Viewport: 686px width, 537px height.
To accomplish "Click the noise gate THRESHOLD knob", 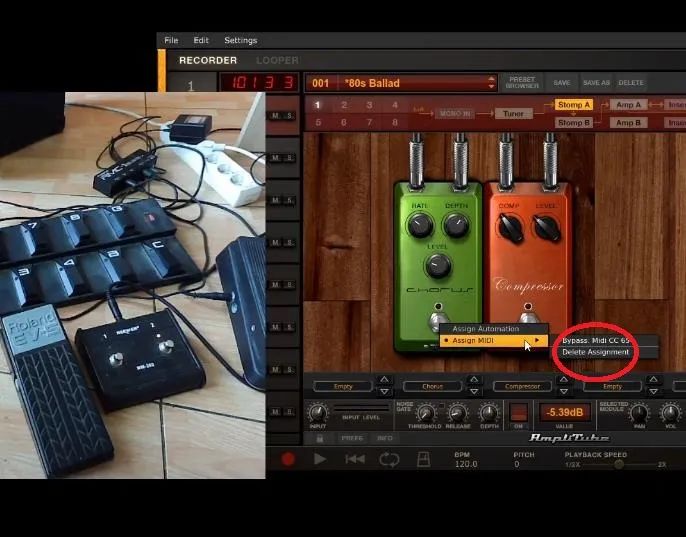I will (424, 413).
